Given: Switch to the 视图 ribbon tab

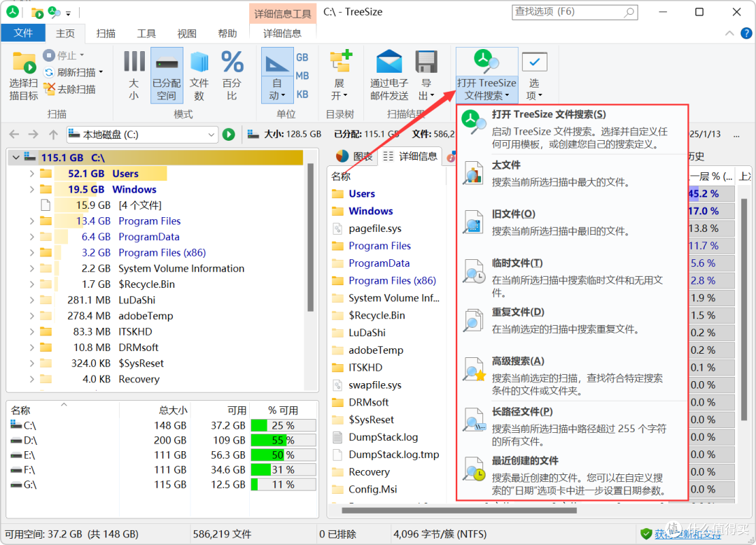Looking at the screenshot, I should tap(187, 34).
